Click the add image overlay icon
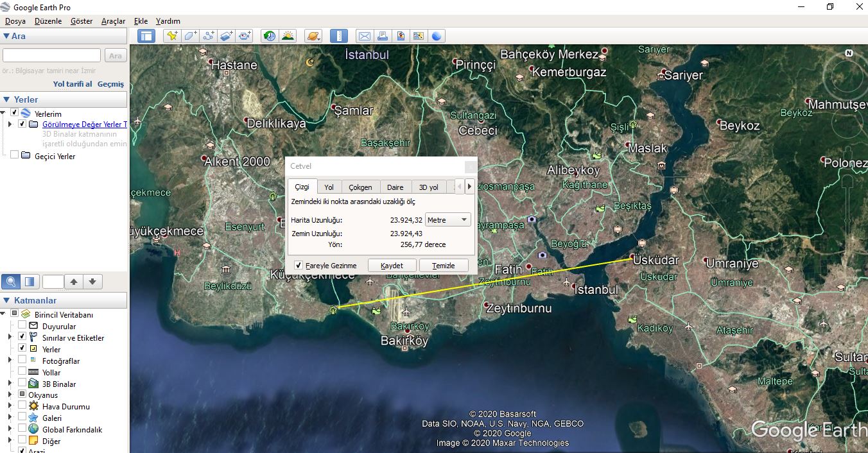868x453 pixels. [226, 36]
